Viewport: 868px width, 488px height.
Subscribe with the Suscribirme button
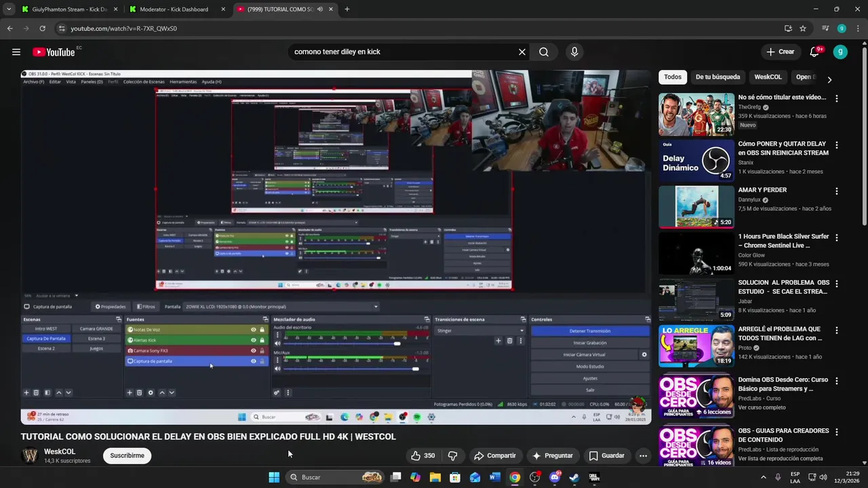point(127,455)
